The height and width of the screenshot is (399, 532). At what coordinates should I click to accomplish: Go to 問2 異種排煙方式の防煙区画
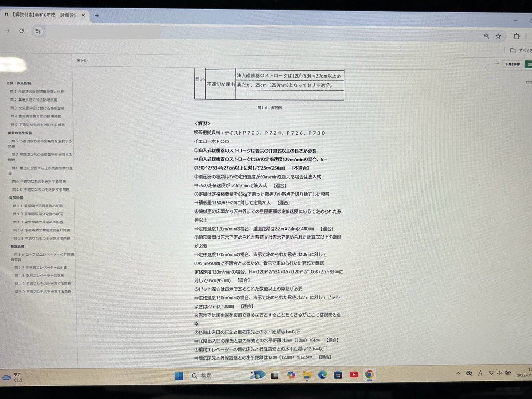coord(33,100)
